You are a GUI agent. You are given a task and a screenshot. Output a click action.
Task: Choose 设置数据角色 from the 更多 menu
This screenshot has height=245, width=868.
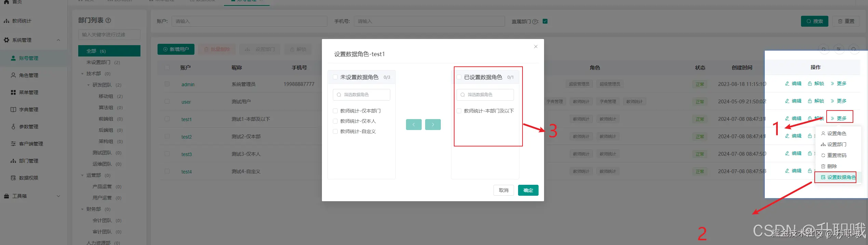coord(838,177)
